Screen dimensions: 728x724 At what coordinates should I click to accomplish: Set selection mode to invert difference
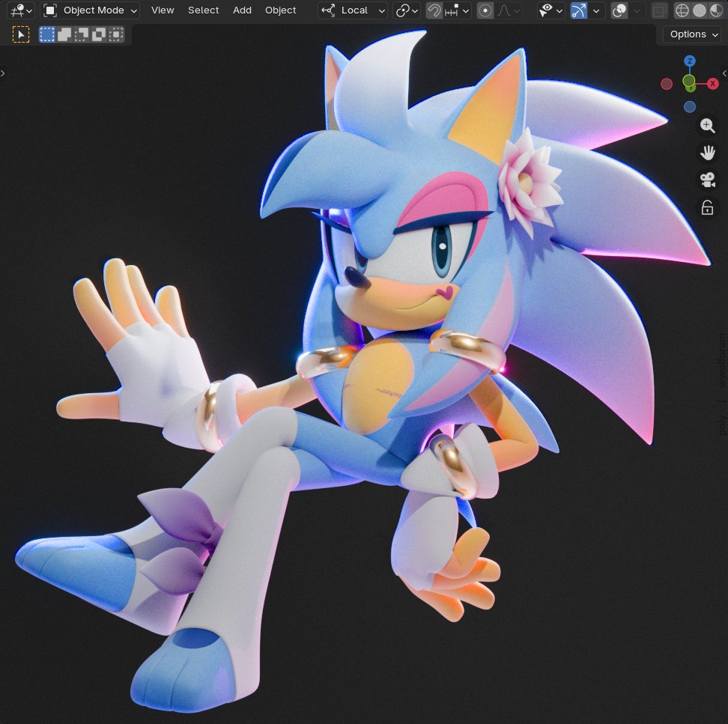click(x=98, y=34)
